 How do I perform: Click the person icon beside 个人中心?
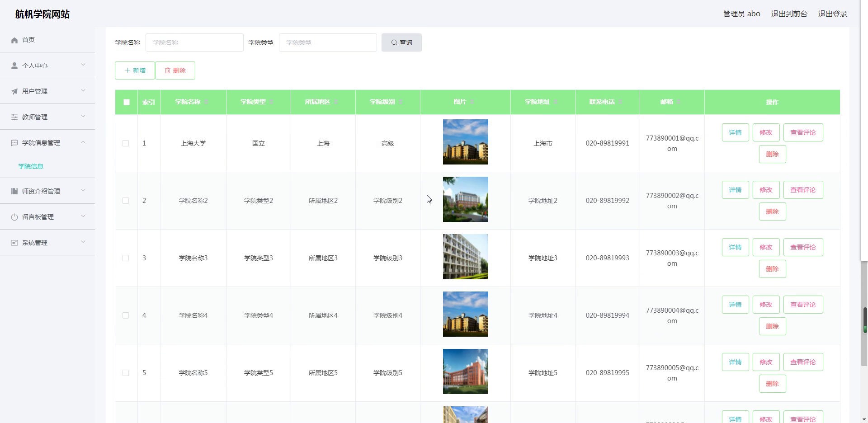(x=14, y=66)
